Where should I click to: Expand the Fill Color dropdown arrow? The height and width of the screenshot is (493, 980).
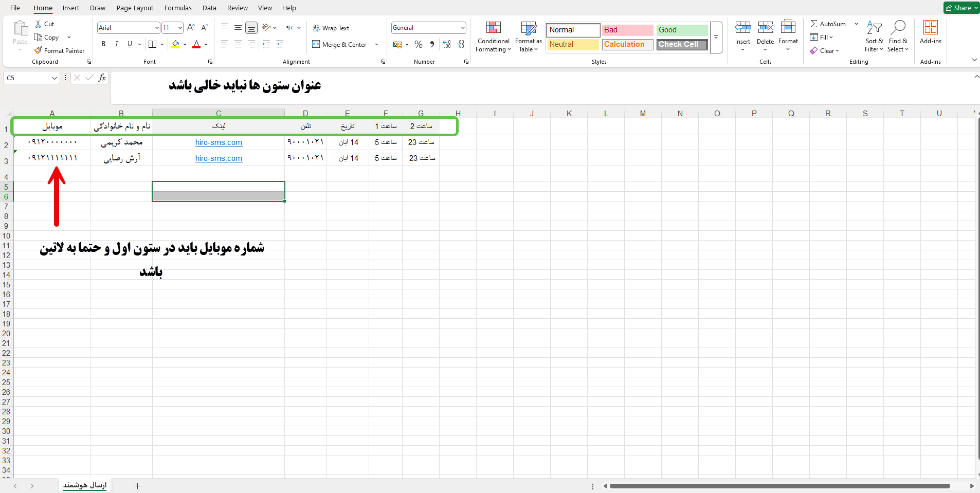coord(184,44)
